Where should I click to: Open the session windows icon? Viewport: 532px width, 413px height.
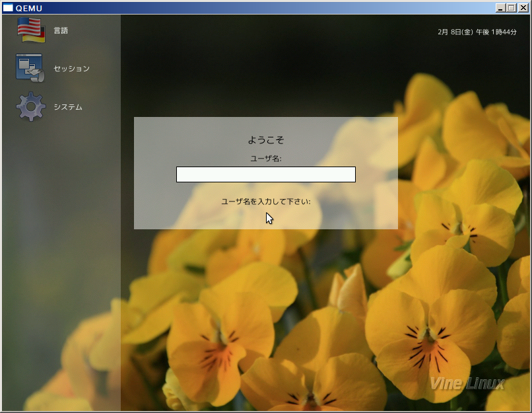pos(30,68)
